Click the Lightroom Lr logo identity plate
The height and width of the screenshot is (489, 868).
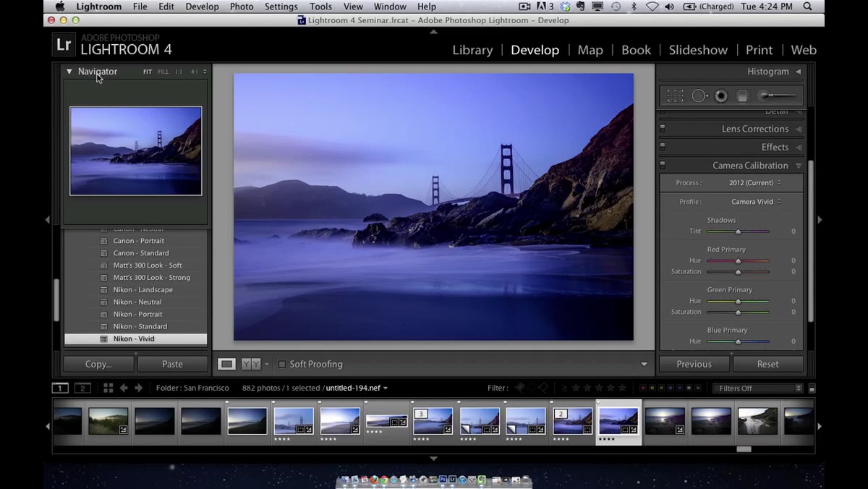tap(64, 45)
